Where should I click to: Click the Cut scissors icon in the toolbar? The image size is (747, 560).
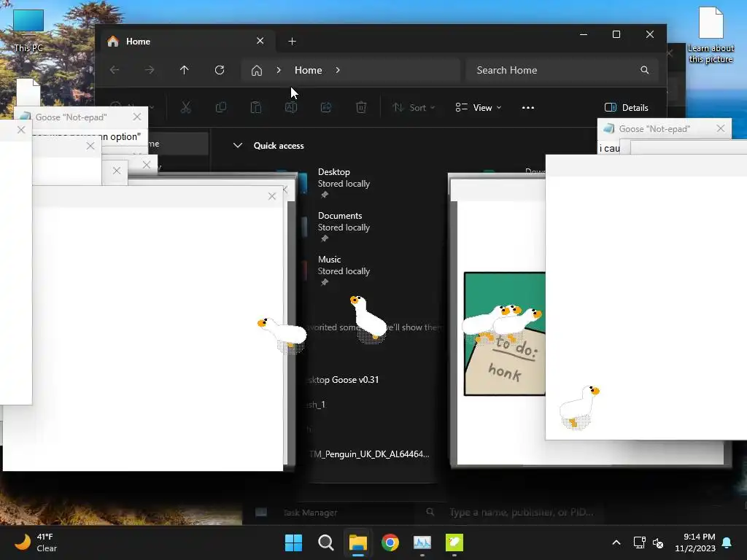[185, 108]
